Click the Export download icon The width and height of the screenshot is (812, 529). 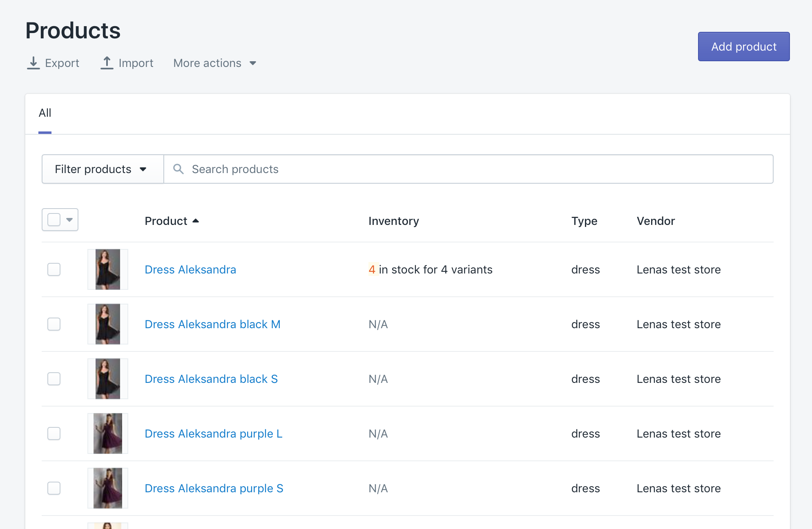tap(33, 63)
